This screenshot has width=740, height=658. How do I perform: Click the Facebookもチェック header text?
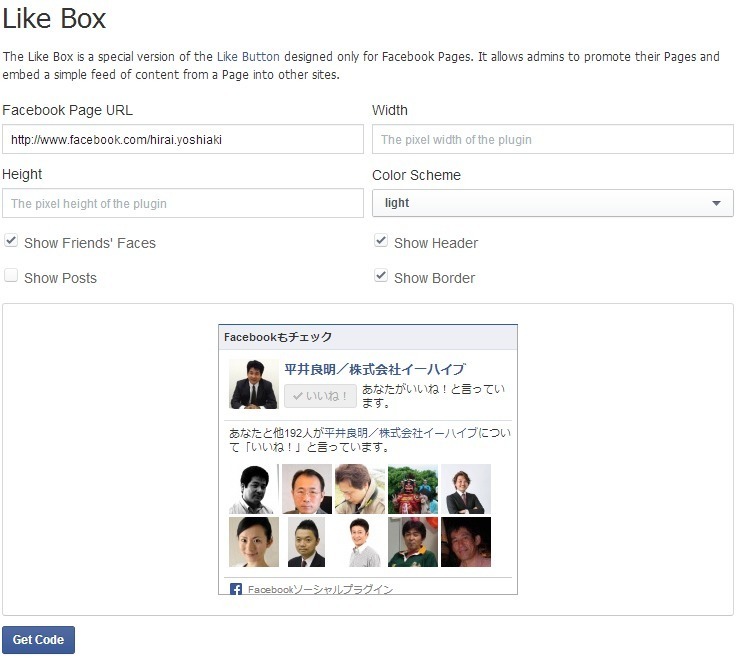(278, 337)
